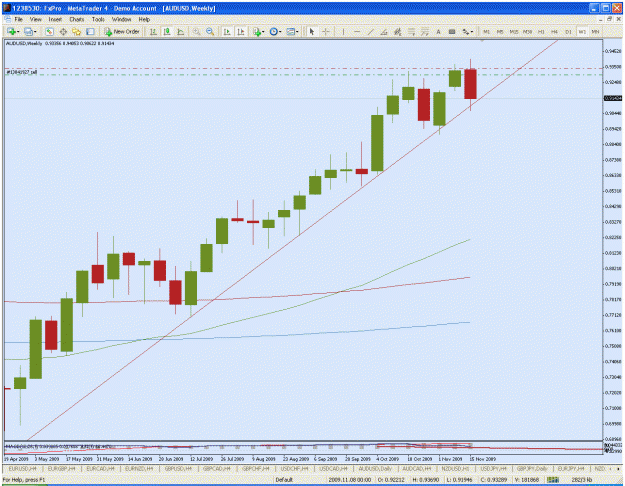This screenshot has height=486, width=625.
Task: Open the Indicators list icon
Action: (257, 31)
